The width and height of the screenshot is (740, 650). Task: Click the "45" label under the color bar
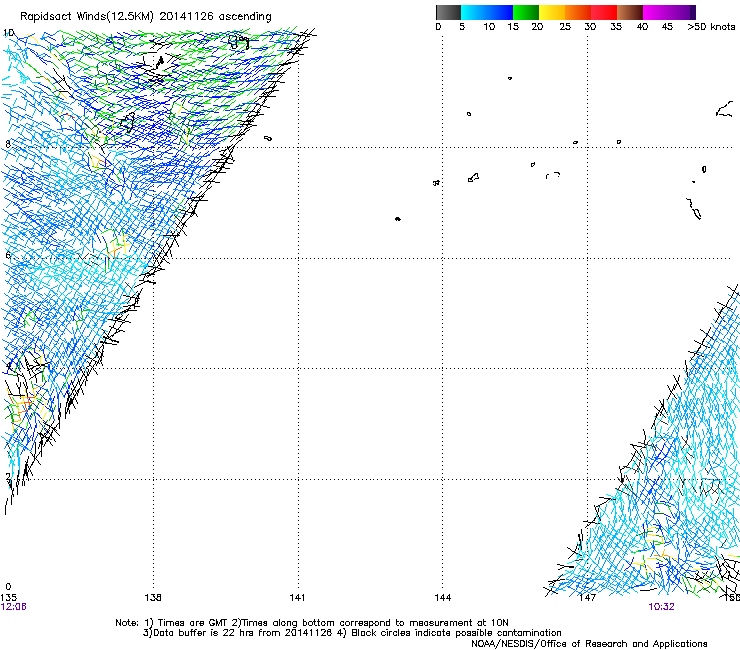coord(667,27)
